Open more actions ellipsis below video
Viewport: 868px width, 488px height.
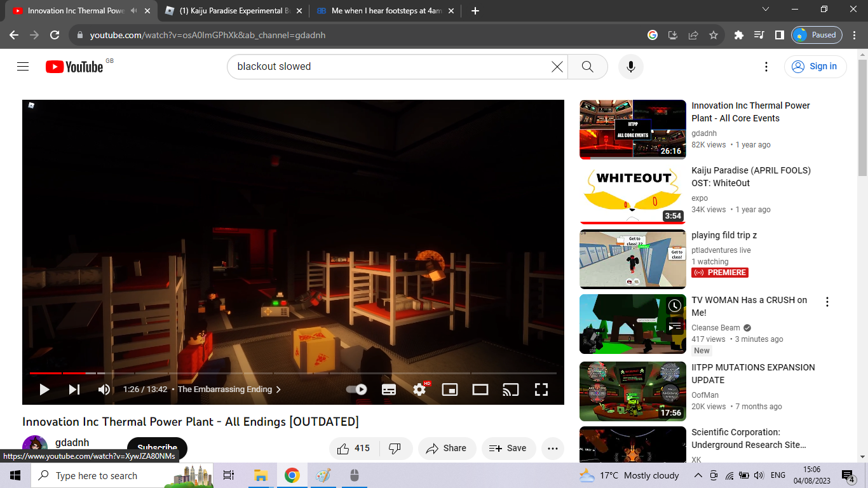553,449
